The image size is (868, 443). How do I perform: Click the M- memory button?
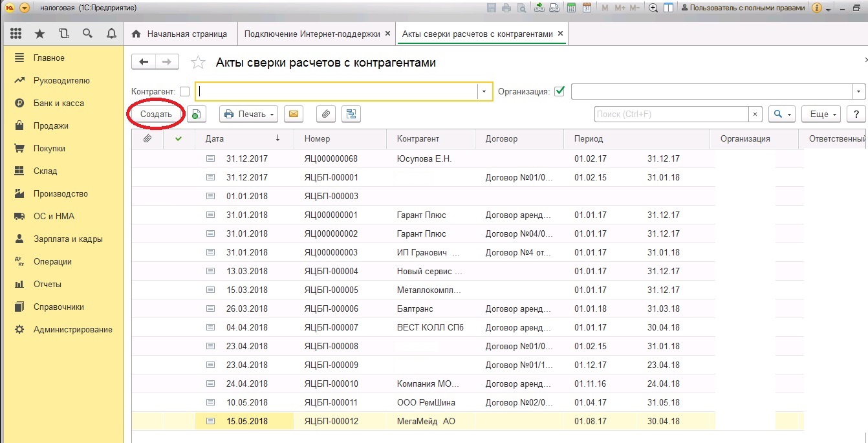635,8
